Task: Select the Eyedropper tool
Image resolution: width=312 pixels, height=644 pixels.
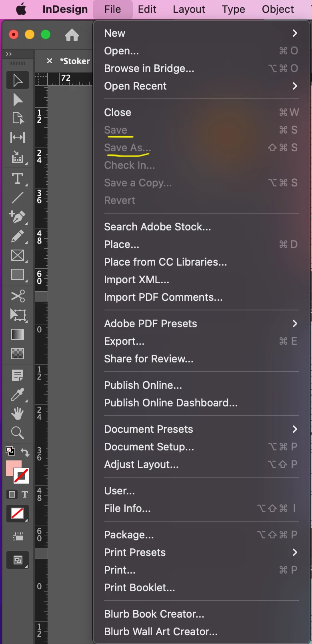Action: [18, 394]
